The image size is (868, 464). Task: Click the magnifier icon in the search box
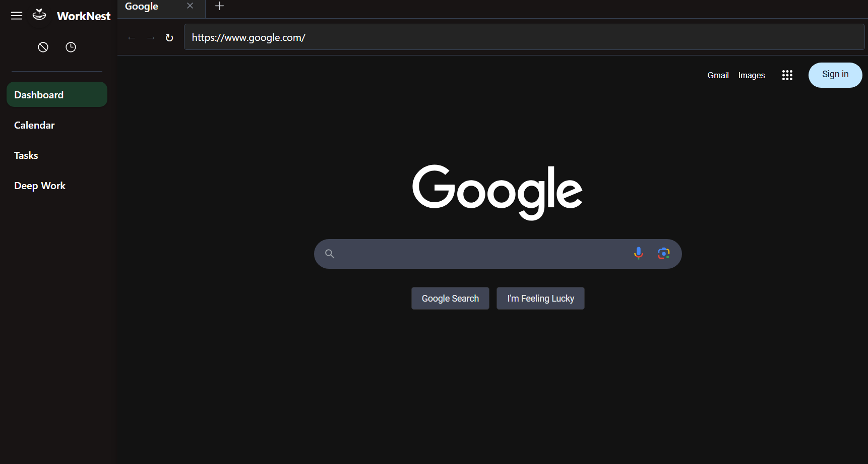pyautogui.click(x=330, y=254)
